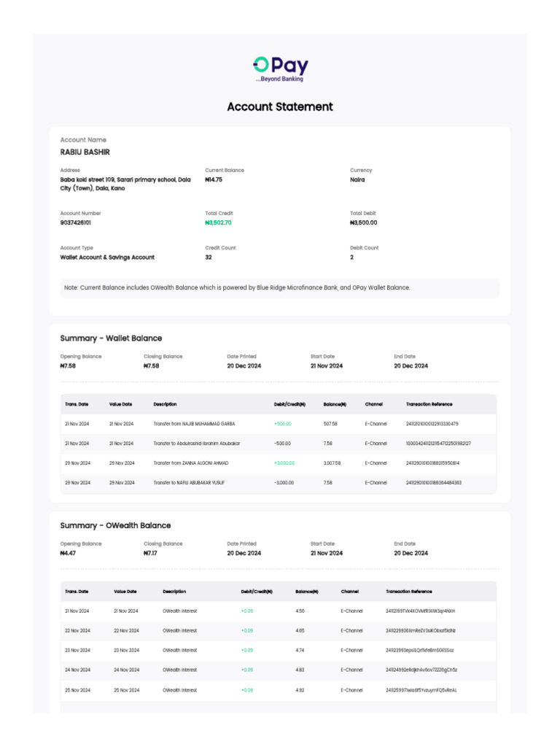Select 'Wallet Account & Savings Account' type
The height and width of the screenshot is (747, 560).
107,258
